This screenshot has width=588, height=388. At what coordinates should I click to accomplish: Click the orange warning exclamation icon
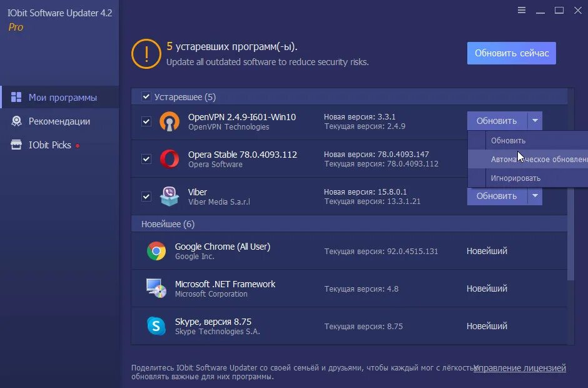click(146, 54)
